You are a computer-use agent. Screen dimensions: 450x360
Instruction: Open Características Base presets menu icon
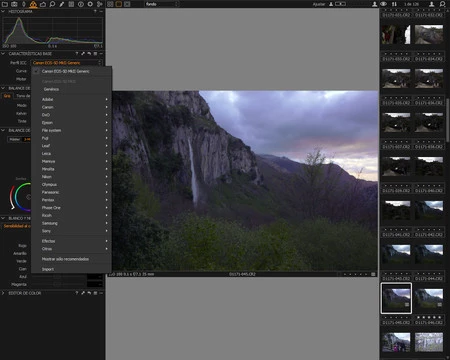pos(95,53)
